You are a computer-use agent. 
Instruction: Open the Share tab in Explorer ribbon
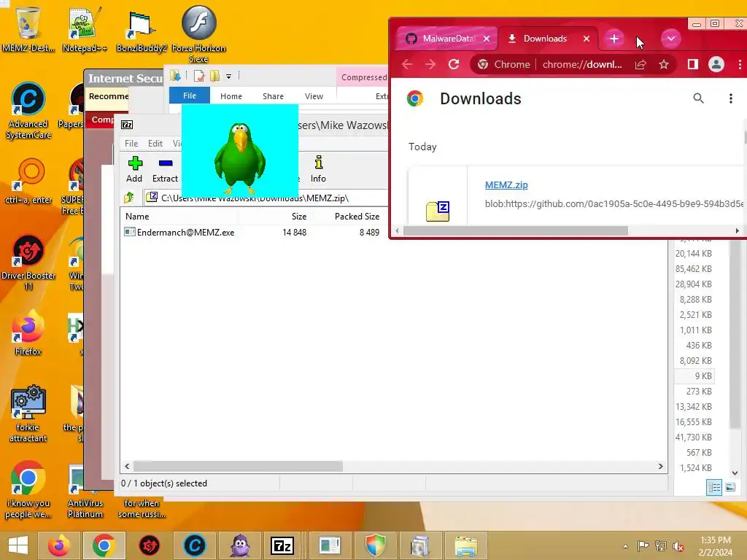point(273,96)
